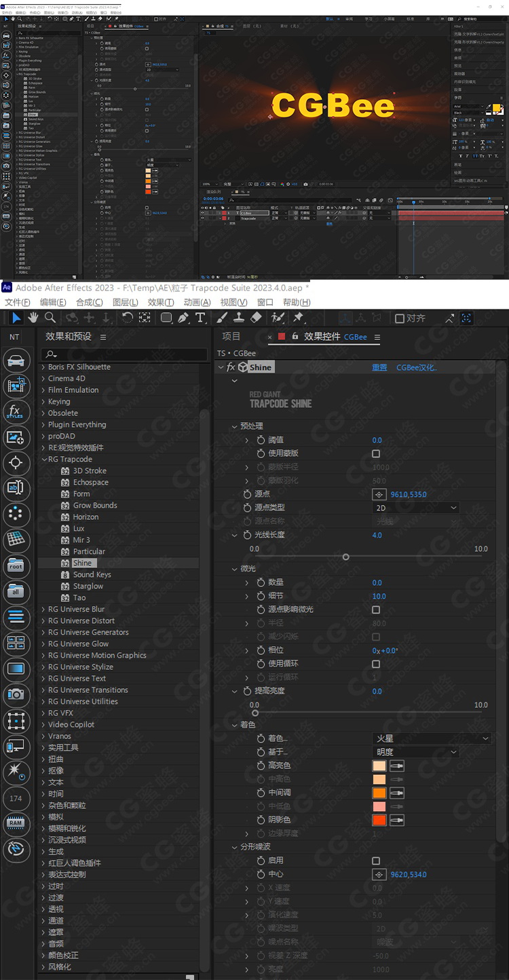Click the effects search field
Viewport: 509px width, 980px height.
(x=124, y=354)
